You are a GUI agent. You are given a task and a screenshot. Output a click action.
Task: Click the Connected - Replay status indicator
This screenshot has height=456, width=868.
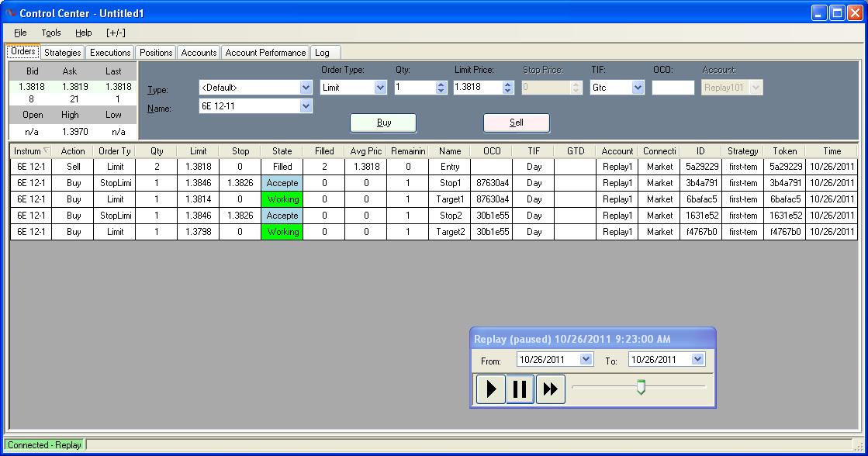point(44,445)
